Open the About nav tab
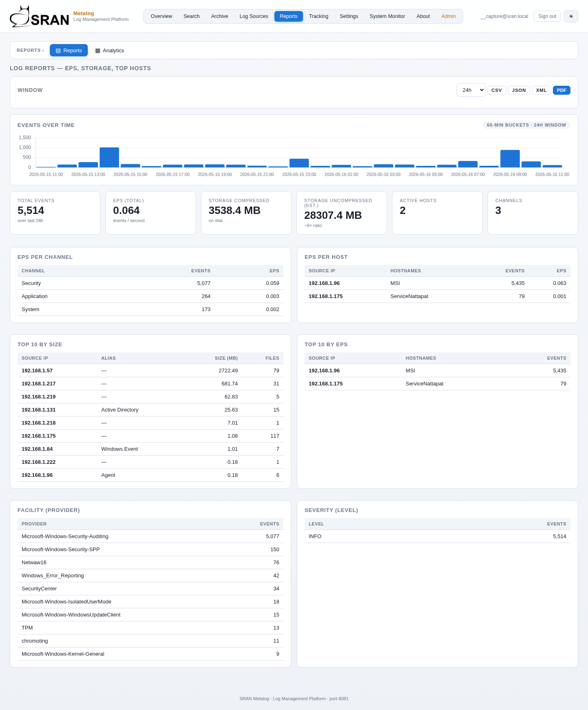Image resolution: width=588 pixels, height=710 pixels. pos(423,16)
